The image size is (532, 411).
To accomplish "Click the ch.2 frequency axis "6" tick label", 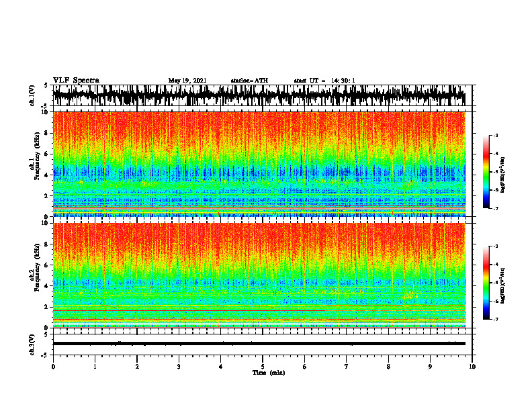I will pos(47,265).
